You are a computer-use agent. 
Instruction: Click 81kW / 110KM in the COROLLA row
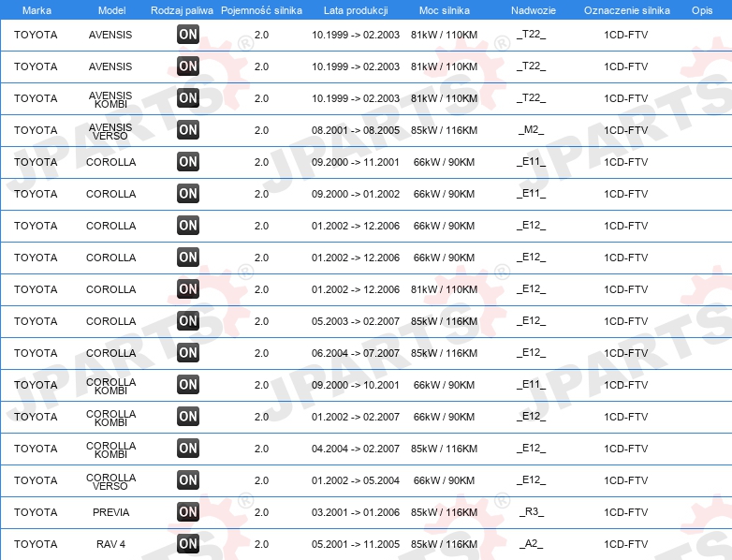click(444, 289)
